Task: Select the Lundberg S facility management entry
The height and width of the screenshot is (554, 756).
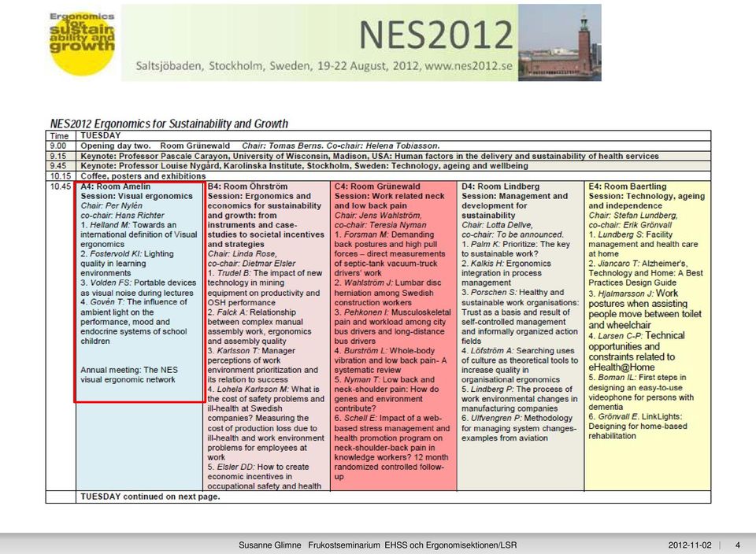Action: point(643,244)
